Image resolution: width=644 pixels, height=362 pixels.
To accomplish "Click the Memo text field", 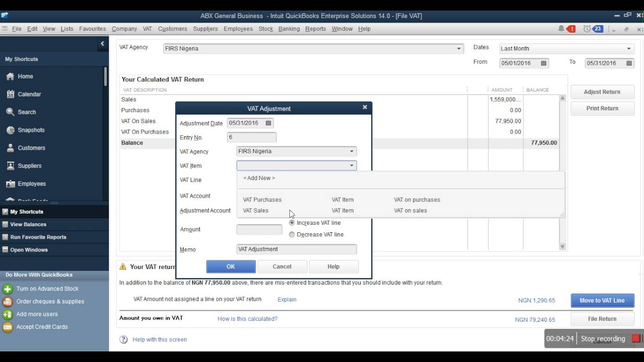I will (x=296, y=249).
